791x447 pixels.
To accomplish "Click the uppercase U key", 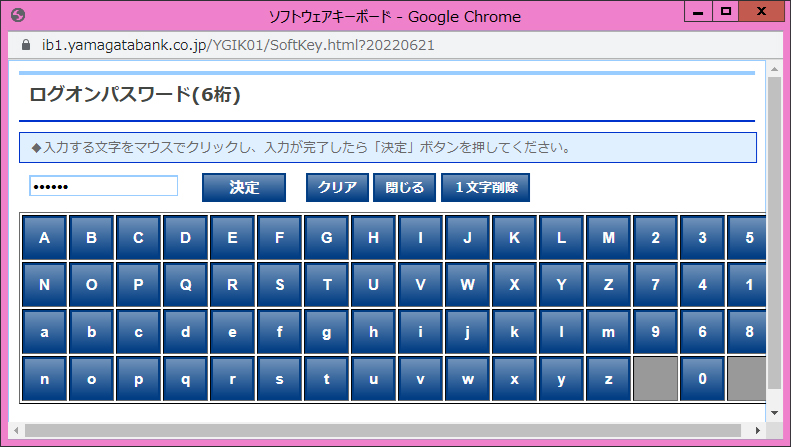I will [x=373, y=285].
